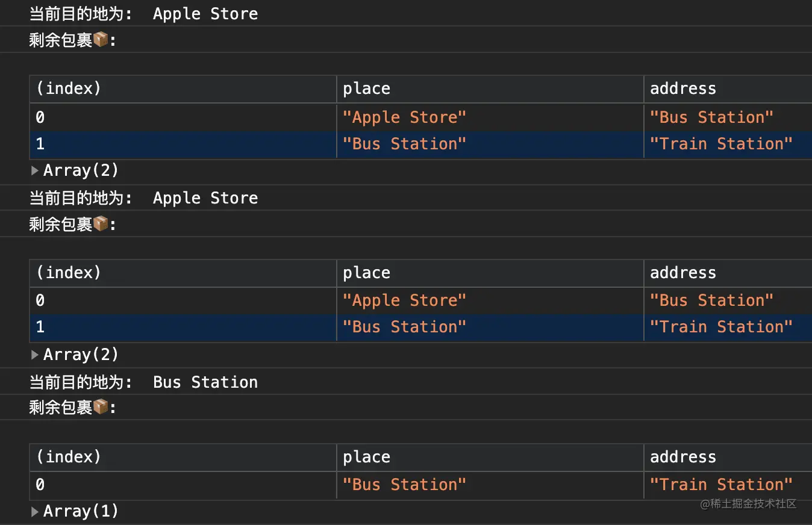Expand the Array(1) disclosure triangle
The width and height of the screenshot is (812, 525).
[34, 512]
